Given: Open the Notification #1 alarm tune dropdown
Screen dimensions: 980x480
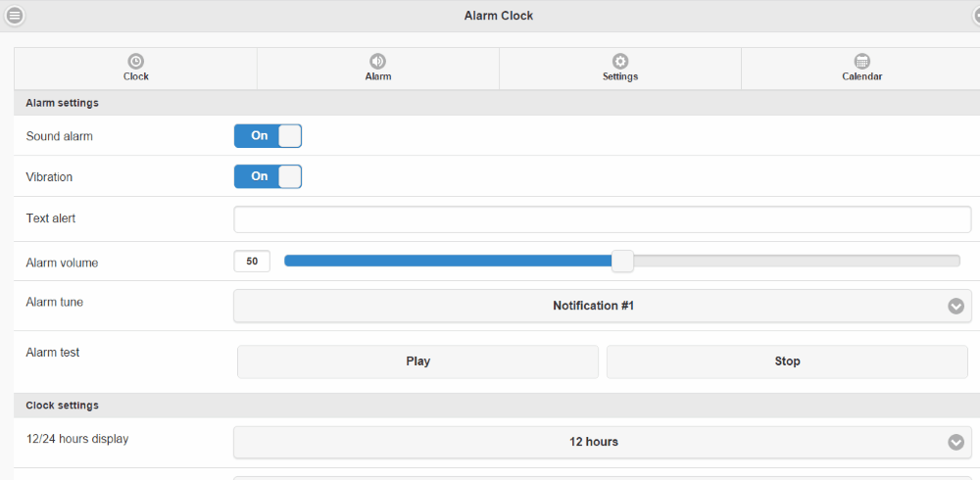Looking at the screenshot, I should [603, 306].
